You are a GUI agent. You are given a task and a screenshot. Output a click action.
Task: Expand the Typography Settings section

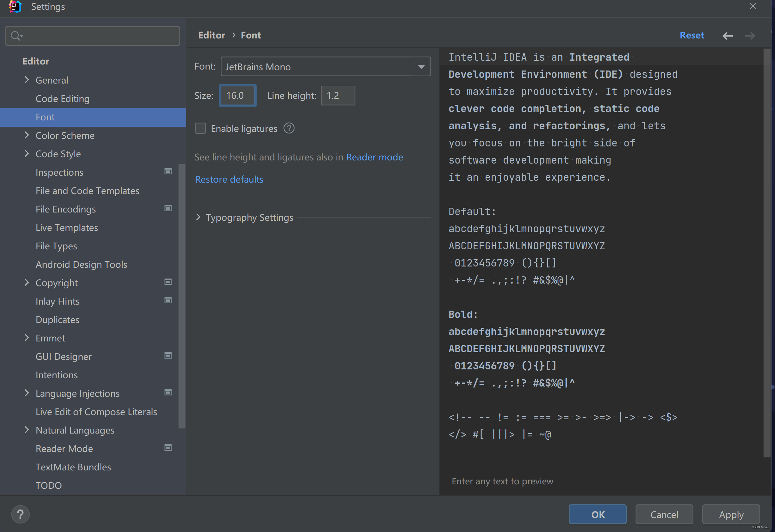point(199,217)
